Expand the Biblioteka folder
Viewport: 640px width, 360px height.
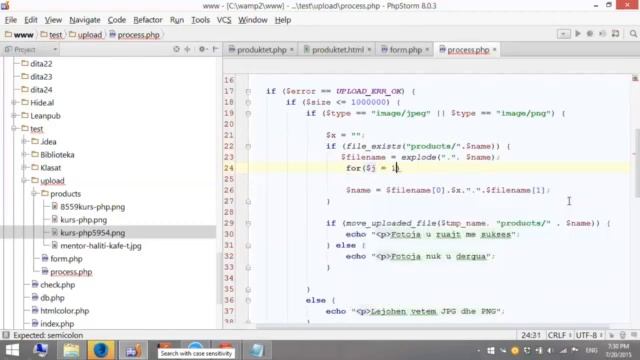[24, 155]
